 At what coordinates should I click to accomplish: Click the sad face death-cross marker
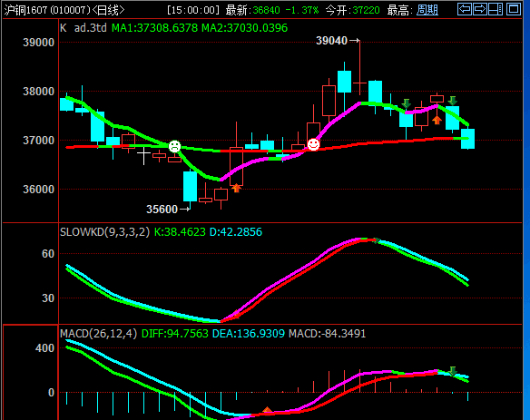click(175, 146)
